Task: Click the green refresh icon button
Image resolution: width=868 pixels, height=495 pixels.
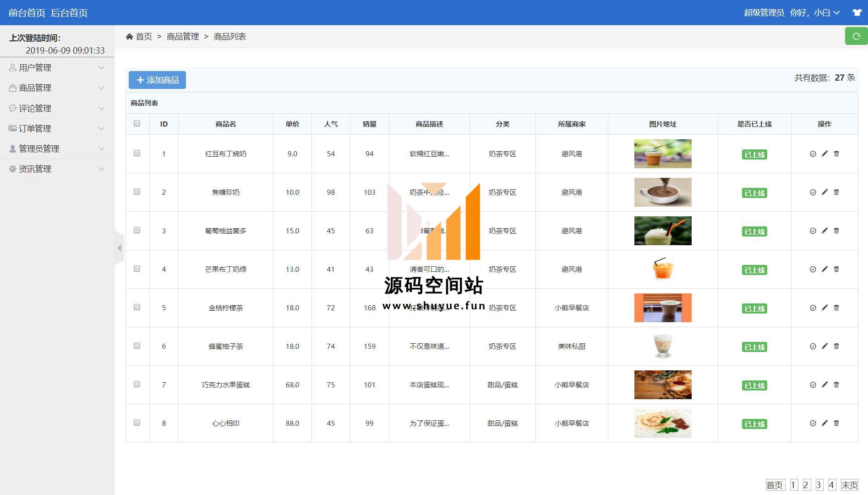Action: pos(856,36)
